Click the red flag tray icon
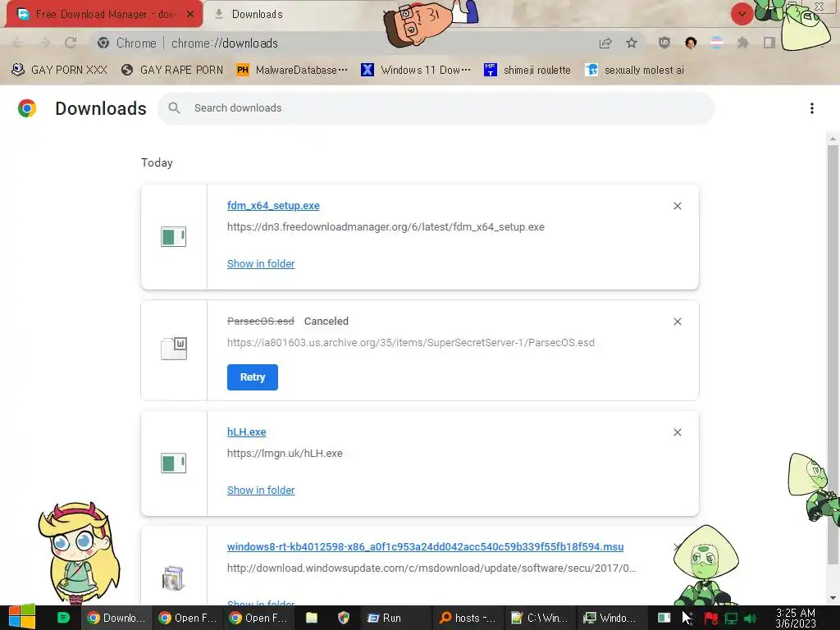 point(711,619)
